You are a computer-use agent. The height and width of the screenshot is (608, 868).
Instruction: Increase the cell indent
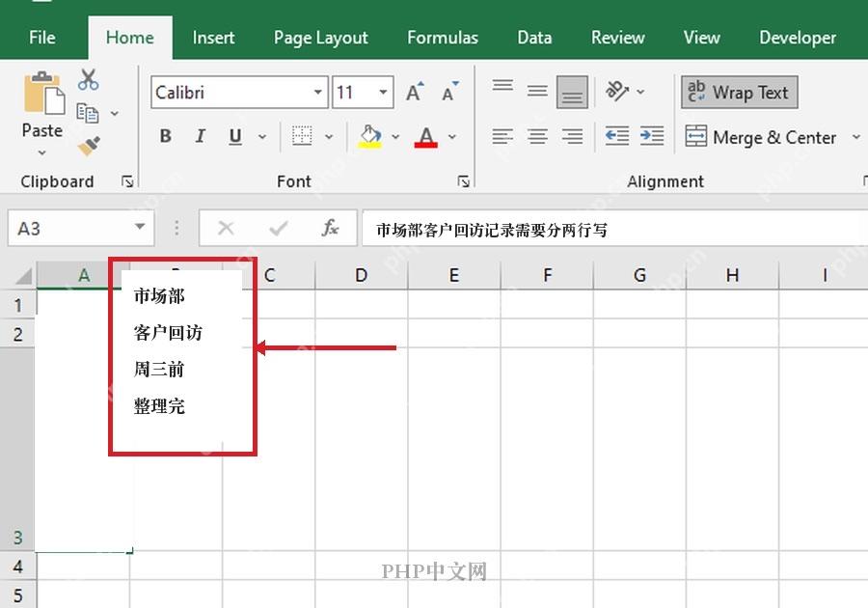(x=652, y=136)
